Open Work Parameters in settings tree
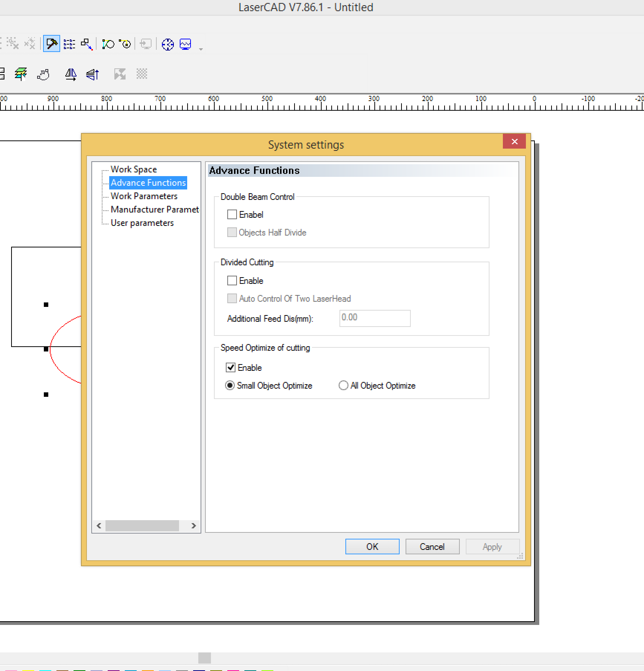Viewport: 644px width, 671px height. pyautogui.click(x=144, y=196)
